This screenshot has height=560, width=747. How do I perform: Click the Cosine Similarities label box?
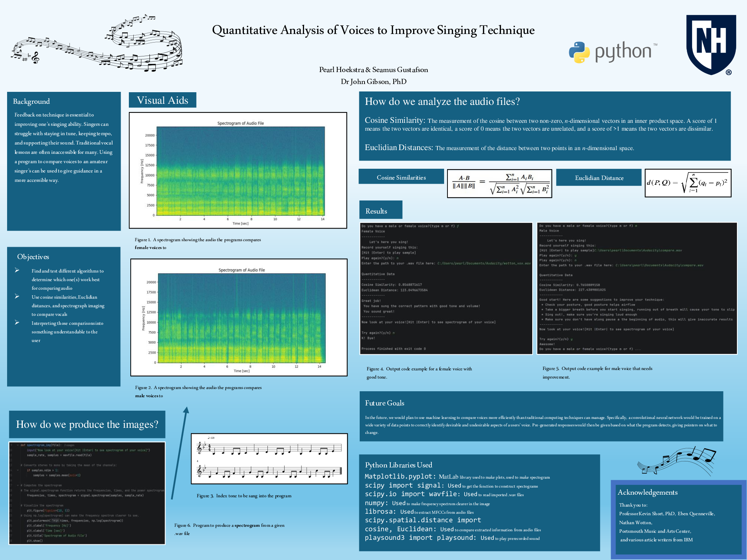(x=401, y=177)
